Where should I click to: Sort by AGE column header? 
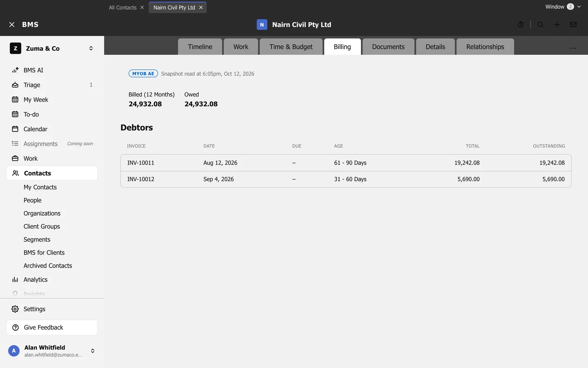tap(339, 146)
